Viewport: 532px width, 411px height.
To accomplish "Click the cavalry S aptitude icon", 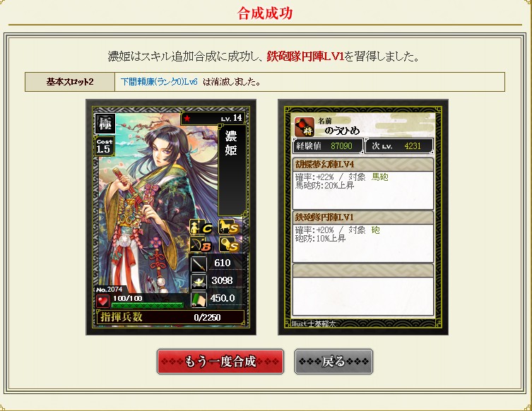I will point(229,227).
